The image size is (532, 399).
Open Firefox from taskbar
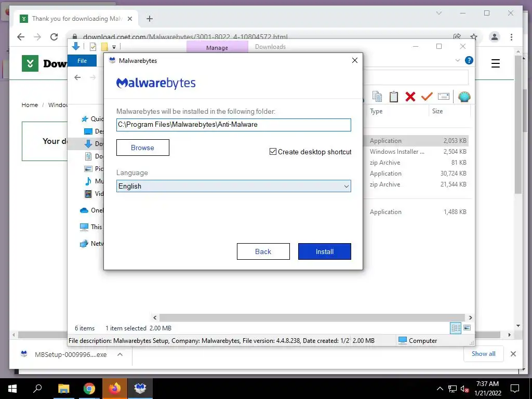(x=115, y=389)
